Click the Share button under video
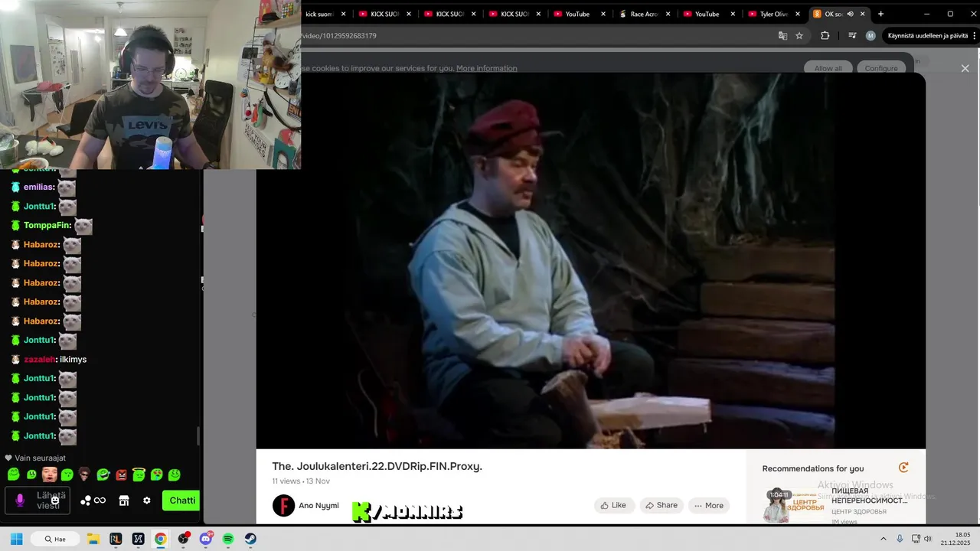The width and height of the screenshot is (980, 551). click(x=661, y=505)
